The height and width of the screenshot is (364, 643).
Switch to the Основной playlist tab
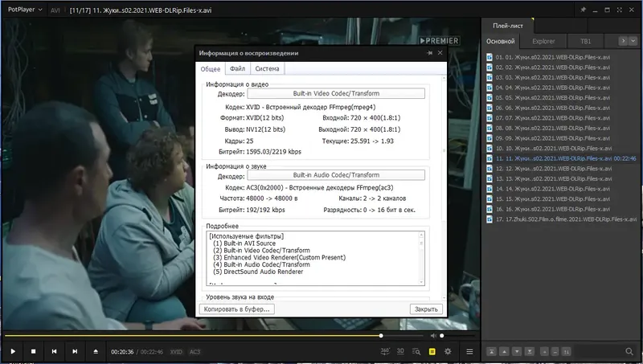500,42
